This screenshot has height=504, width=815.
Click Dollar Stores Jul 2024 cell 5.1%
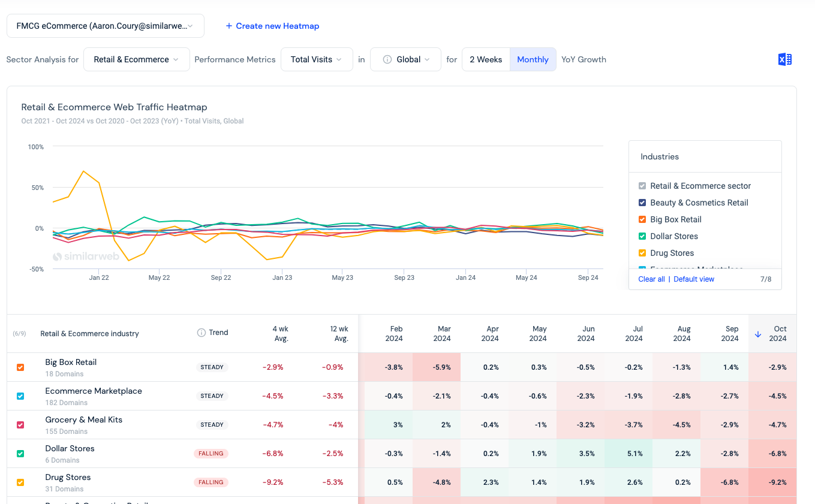click(x=628, y=454)
